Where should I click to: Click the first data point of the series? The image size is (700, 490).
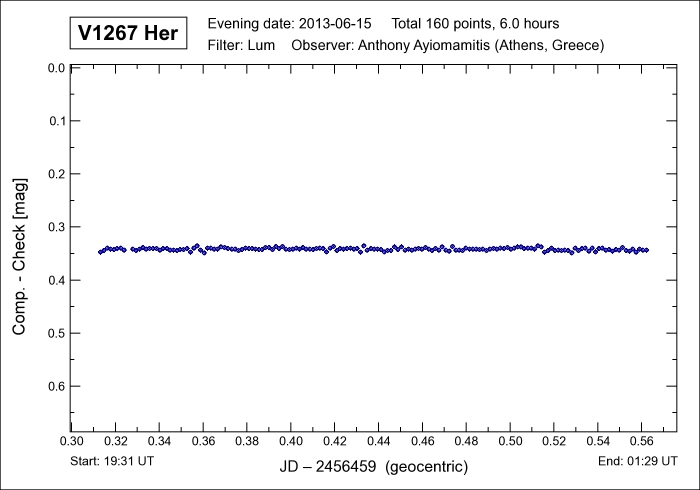[100, 252]
